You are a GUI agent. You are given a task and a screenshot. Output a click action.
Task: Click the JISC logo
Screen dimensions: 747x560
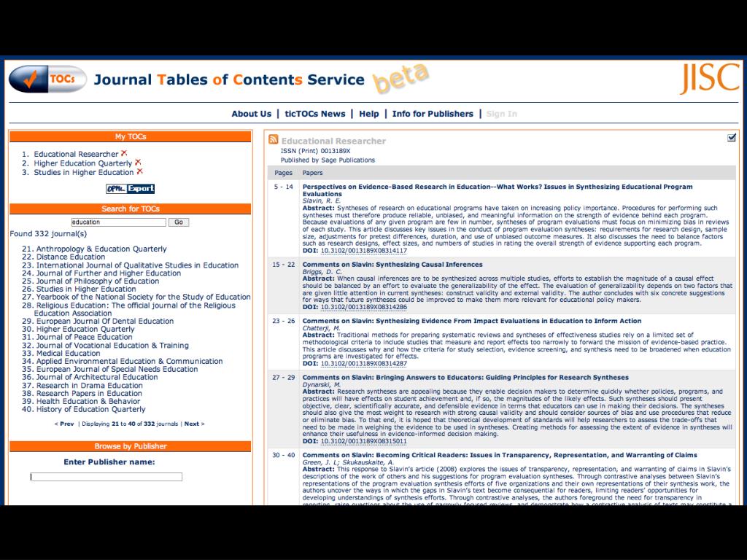[x=709, y=78]
